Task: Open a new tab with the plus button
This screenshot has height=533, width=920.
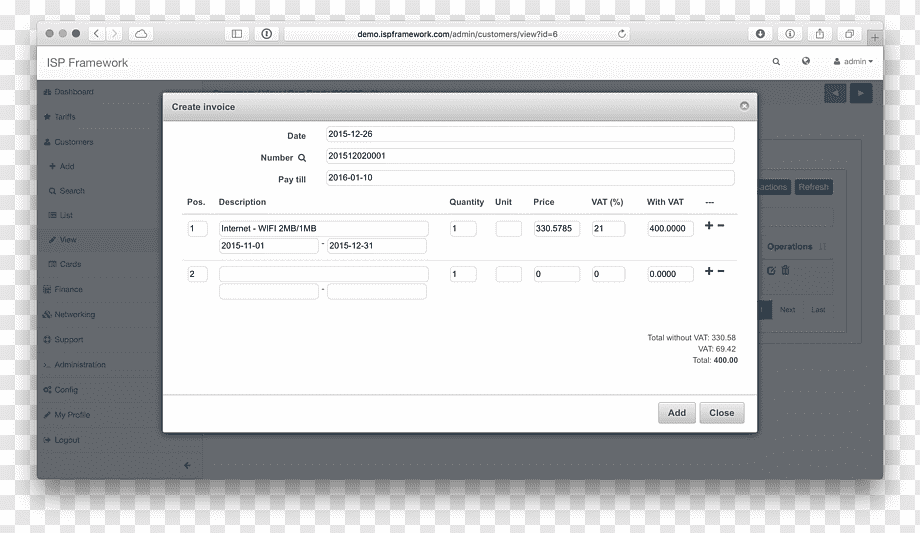Action: (x=874, y=38)
